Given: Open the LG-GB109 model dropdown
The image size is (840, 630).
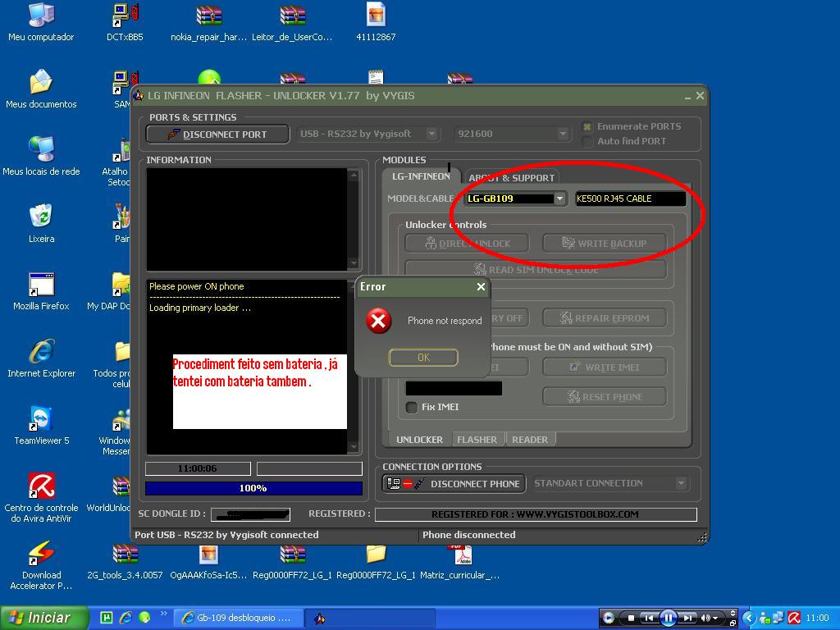Looking at the screenshot, I should coord(559,199).
